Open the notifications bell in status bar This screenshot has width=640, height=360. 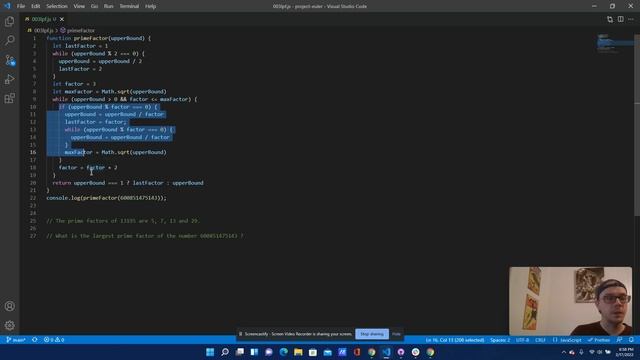click(x=631, y=340)
